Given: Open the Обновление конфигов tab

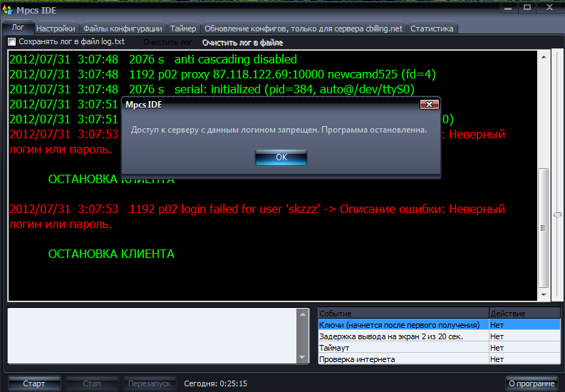Looking at the screenshot, I should click(304, 29).
